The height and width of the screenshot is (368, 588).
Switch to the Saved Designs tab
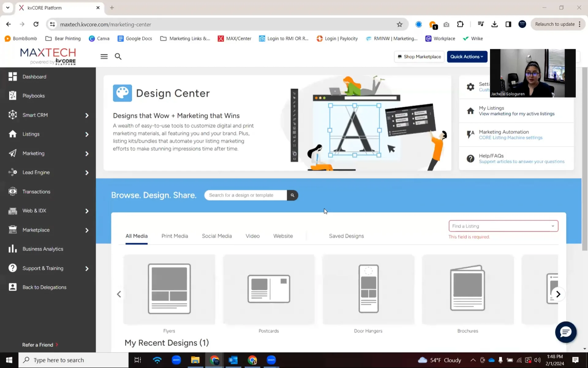346,236
